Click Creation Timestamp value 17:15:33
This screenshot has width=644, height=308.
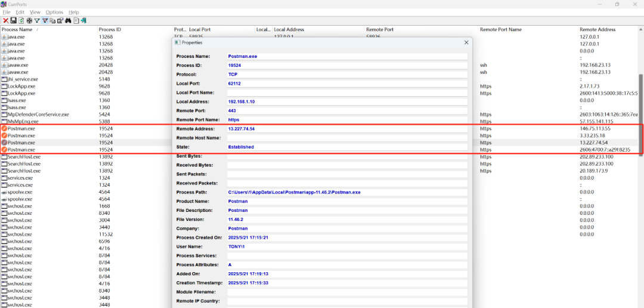[x=248, y=282]
